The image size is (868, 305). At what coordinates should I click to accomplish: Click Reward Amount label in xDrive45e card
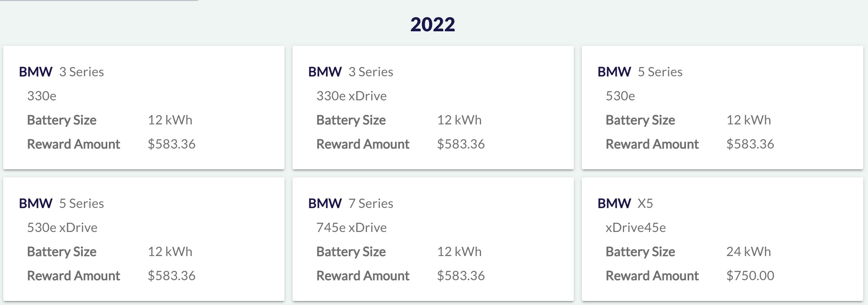click(x=652, y=276)
